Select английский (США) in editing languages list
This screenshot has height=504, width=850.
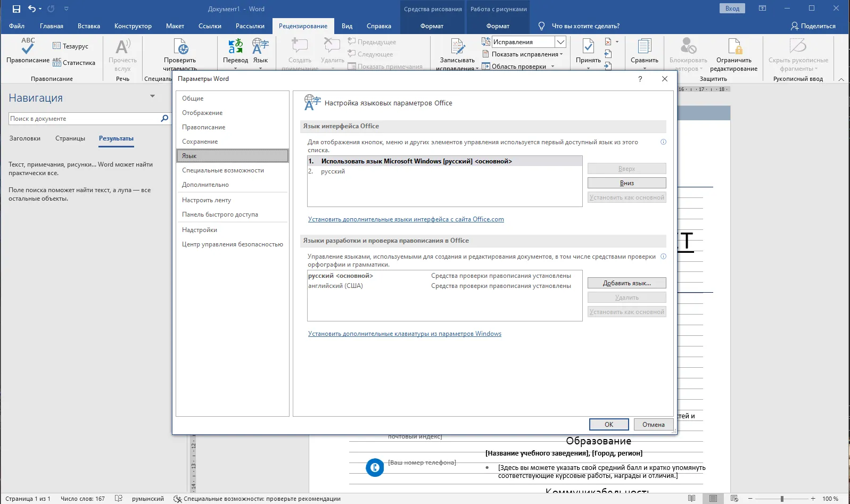pyautogui.click(x=335, y=286)
